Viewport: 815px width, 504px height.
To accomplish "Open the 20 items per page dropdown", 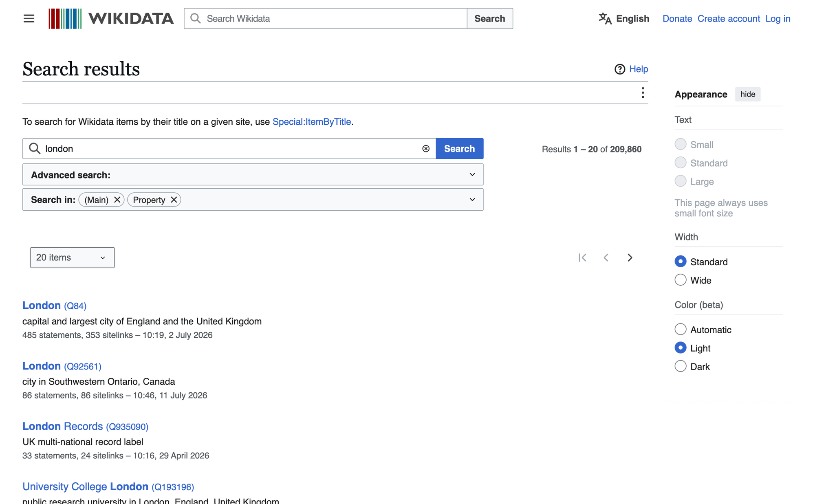I will click(x=72, y=258).
